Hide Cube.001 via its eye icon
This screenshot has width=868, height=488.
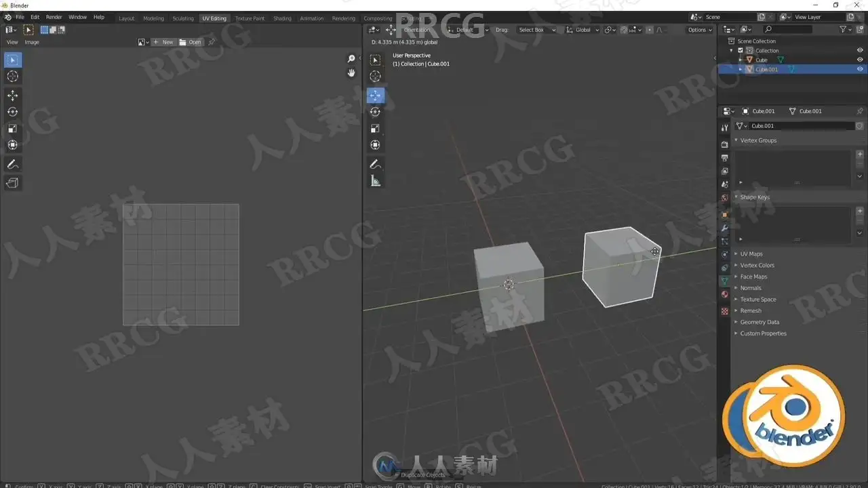[x=860, y=69]
